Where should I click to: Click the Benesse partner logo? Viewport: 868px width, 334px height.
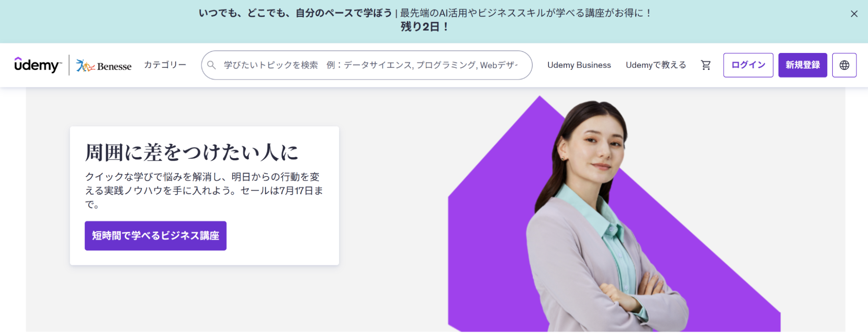104,66
